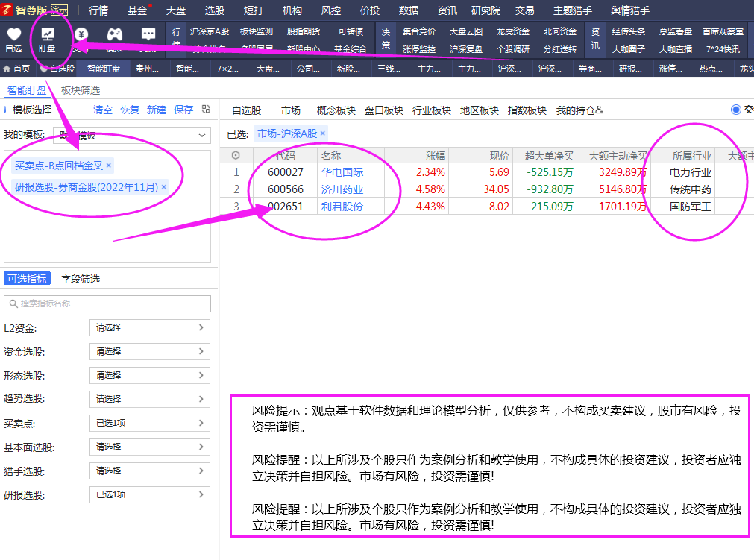Open 经传头条 in the toolbar
Viewport: 754px width, 560px height.
click(x=629, y=32)
